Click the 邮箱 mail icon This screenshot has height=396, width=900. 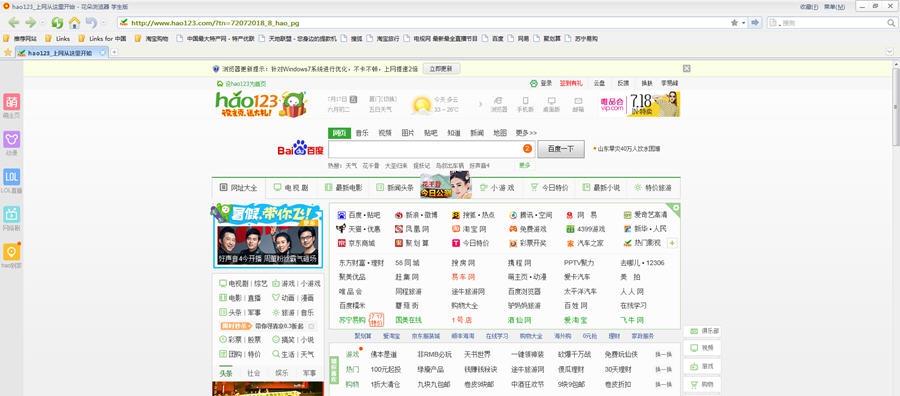pos(577,104)
